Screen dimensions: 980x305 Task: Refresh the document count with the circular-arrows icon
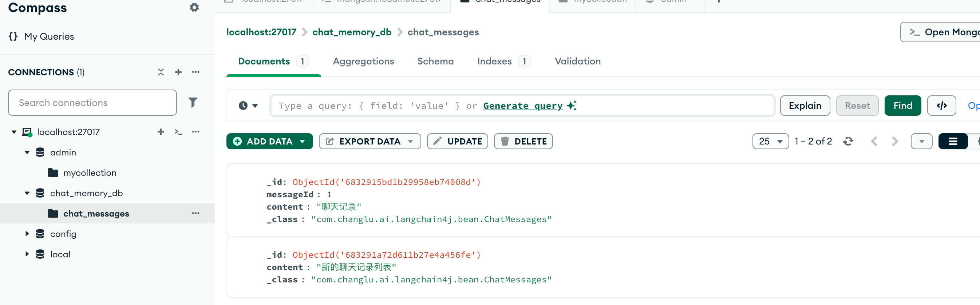[848, 142]
